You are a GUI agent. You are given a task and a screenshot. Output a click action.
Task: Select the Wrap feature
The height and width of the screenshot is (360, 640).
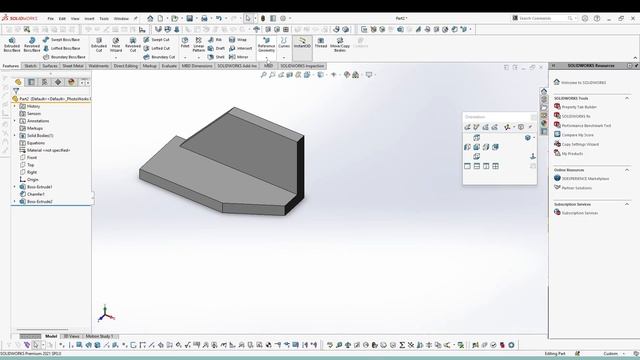pyautogui.click(x=238, y=40)
